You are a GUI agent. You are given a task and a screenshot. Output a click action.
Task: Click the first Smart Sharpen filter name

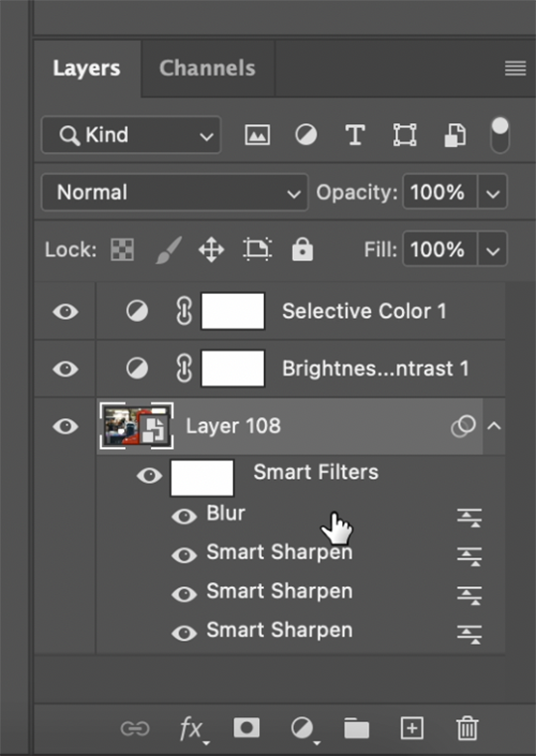279,552
